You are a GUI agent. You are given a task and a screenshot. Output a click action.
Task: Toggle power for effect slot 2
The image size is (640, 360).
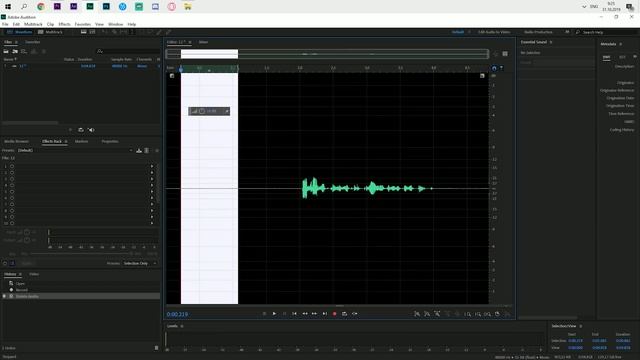click(12, 173)
